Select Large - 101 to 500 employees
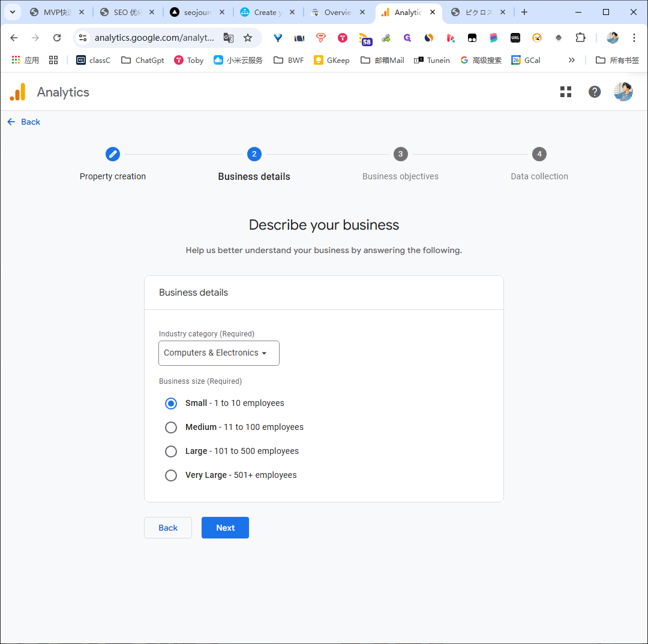This screenshot has height=644, width=648. pyautogui.click(x=232, y=451)
